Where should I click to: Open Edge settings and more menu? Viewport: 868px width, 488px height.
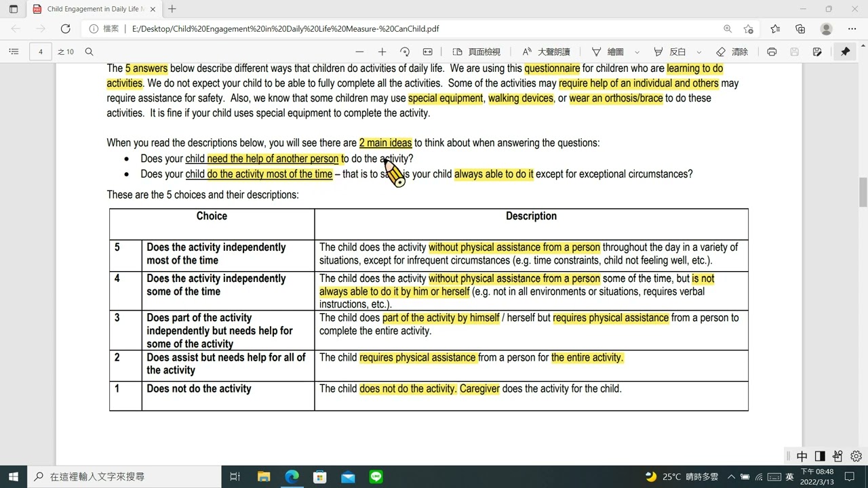pos(852,29)
